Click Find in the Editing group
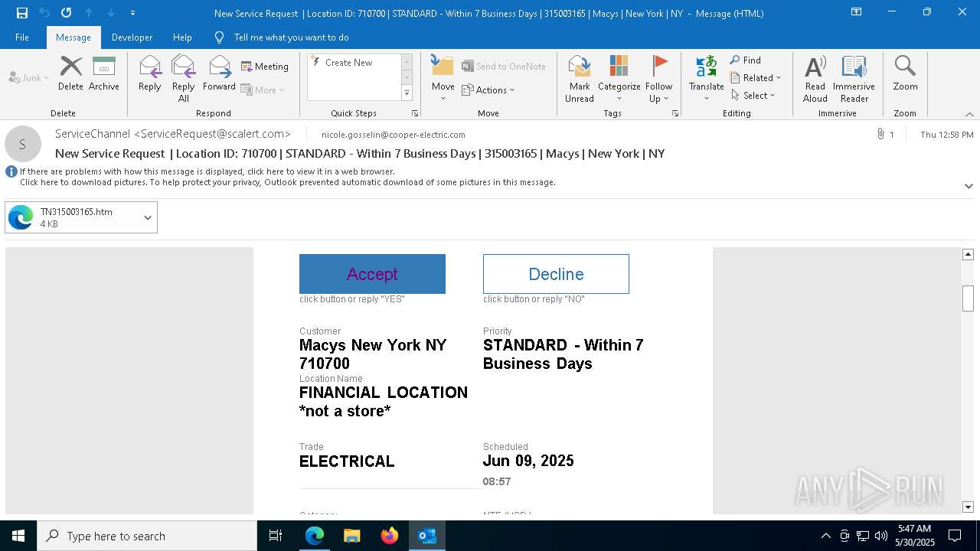Viewport: 980px width, 551px height. (x=746, y=60)
